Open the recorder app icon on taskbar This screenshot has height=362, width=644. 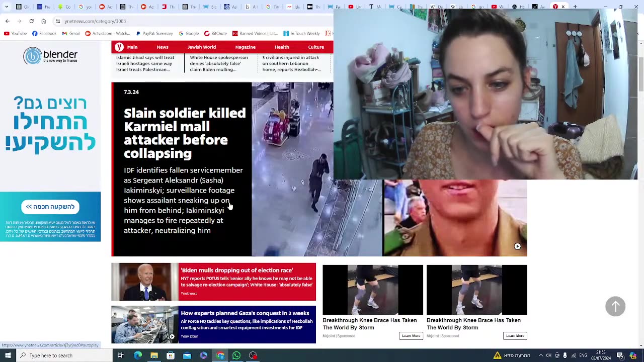253,355
